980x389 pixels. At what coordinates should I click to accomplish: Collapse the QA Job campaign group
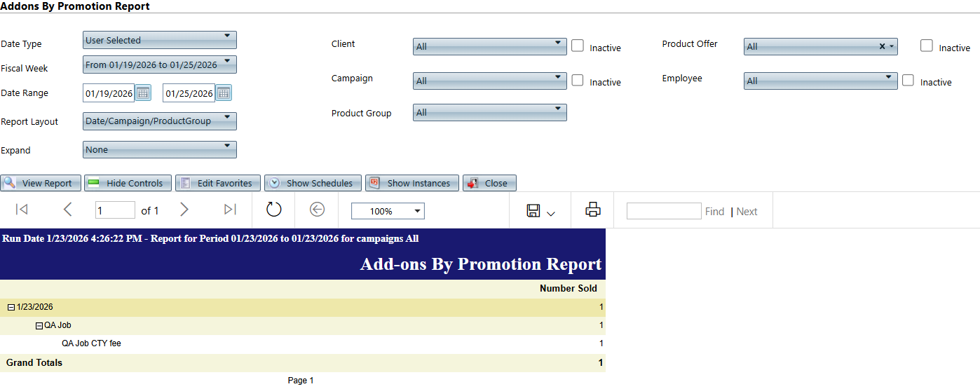[39, 325]
